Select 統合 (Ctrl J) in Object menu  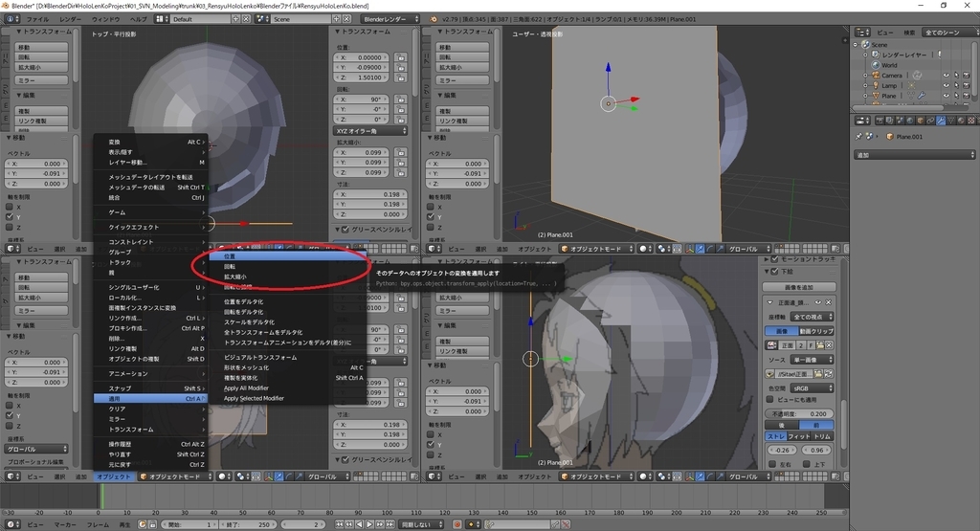click(x=150, y=197)
